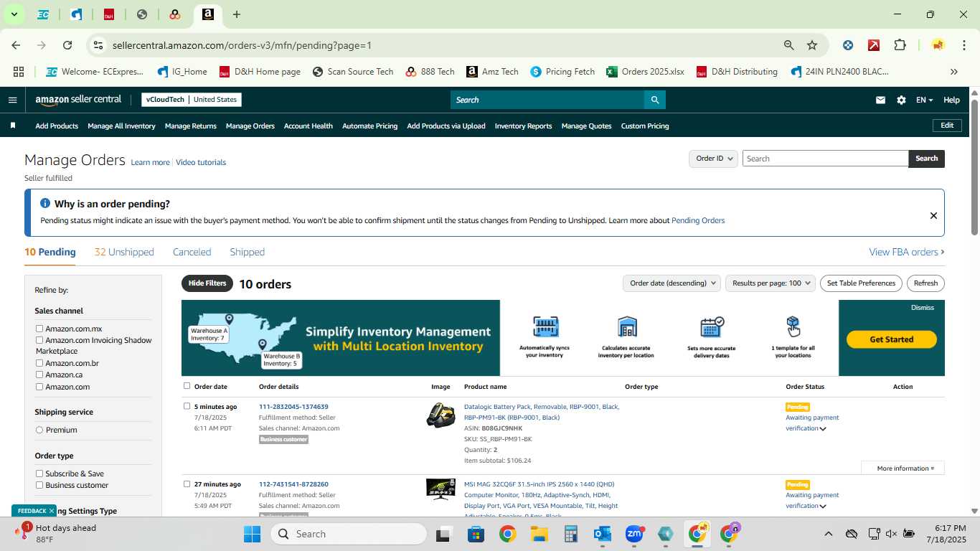Click the magnifier search button in header
Image resolution: width=980 pixels, height=551 pixels.
[654, 100]
